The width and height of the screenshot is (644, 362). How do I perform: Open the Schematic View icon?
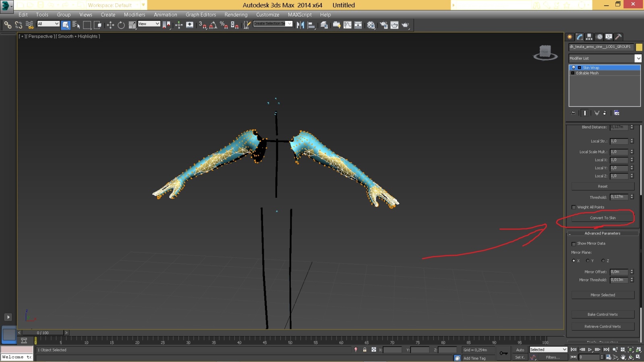click(x=358, y=25)
